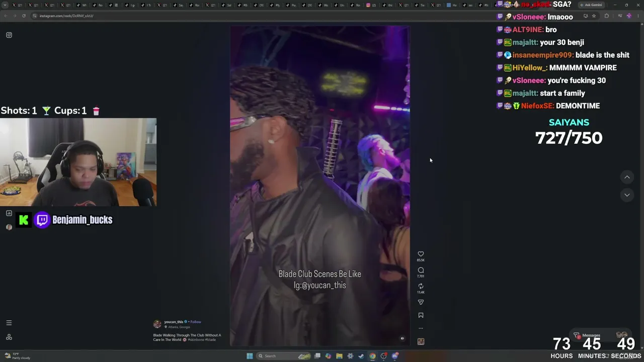Open the youcan_this profile picture
This screenshot has height=362, width=644.
coord(157,324)
